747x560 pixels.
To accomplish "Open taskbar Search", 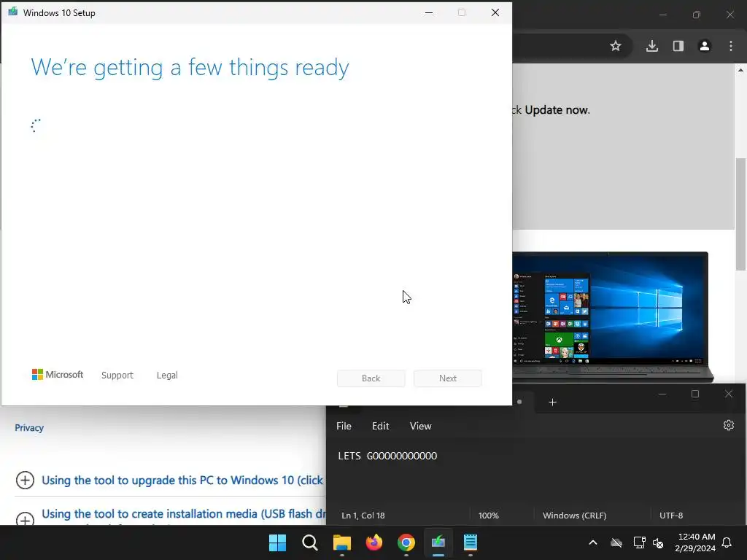I will click(309, 542).
